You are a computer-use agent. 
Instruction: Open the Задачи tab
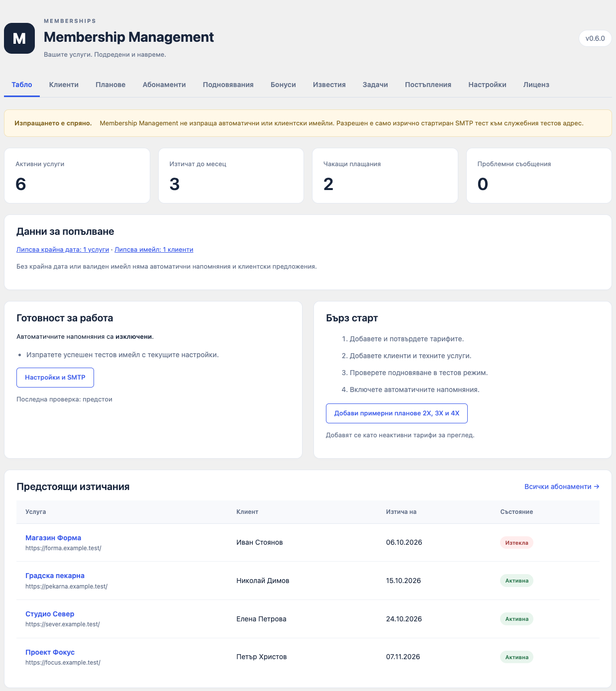375,85
